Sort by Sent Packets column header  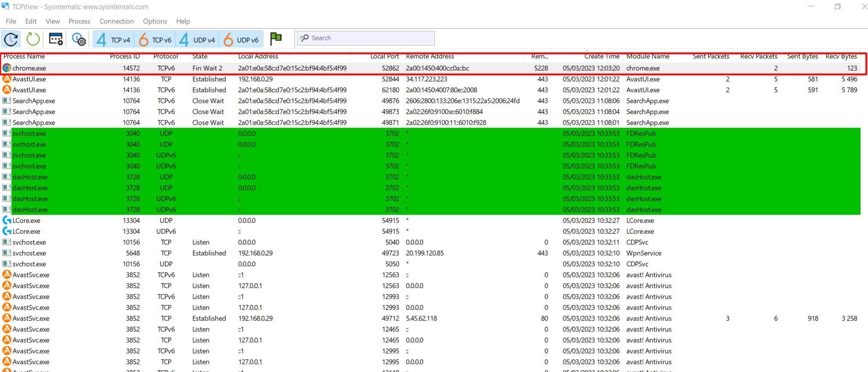tap(711, 56)
